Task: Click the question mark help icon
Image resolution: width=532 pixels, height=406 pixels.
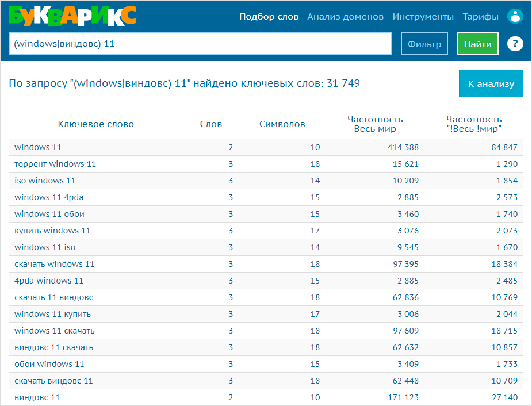Action: tap(515, 44)
